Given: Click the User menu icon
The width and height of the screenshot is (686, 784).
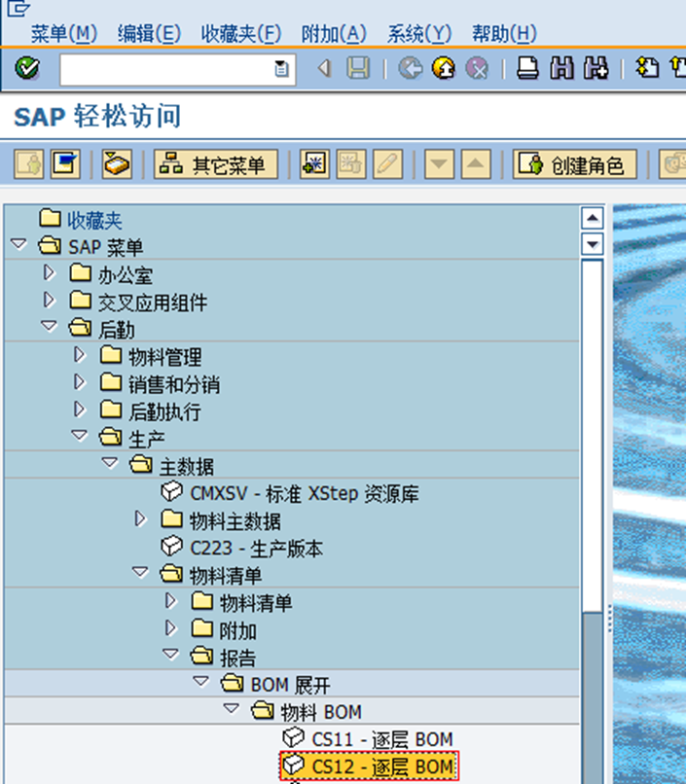Looking at the screenshot, I should point(29,164).
